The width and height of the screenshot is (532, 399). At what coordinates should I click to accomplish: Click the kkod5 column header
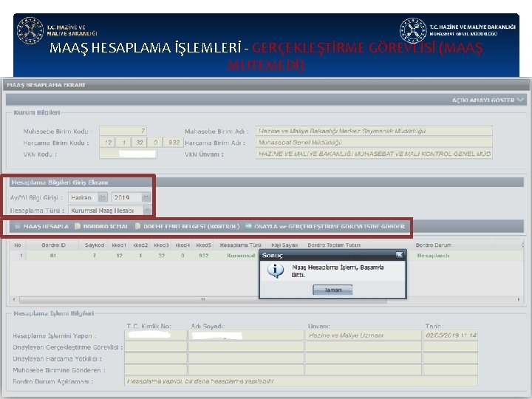[204, 245]
